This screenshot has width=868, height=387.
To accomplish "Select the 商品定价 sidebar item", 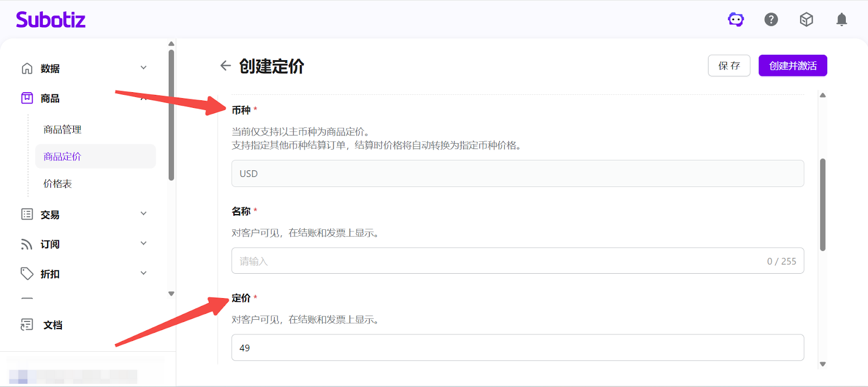I will coord(62,157).
